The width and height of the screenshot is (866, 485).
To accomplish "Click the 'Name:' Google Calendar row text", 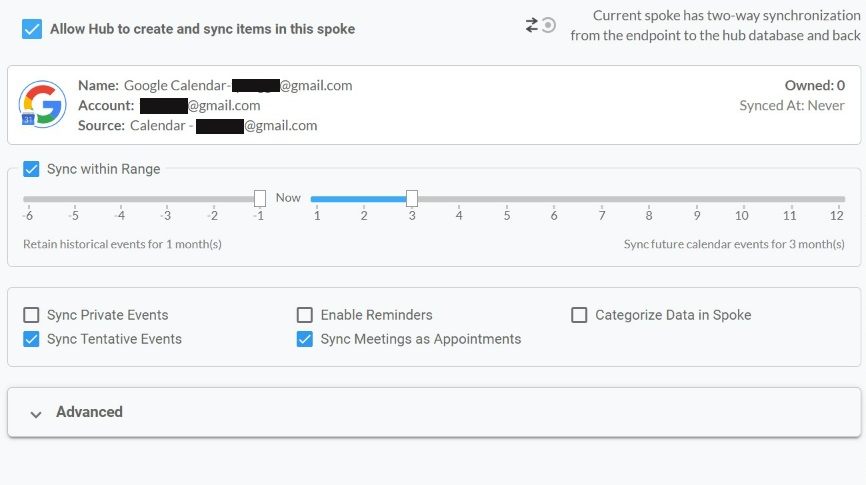I will tap(215, 86).
